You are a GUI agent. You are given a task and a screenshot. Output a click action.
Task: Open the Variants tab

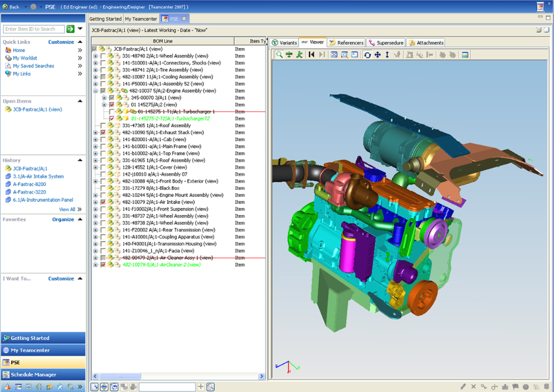coord(284,43)
